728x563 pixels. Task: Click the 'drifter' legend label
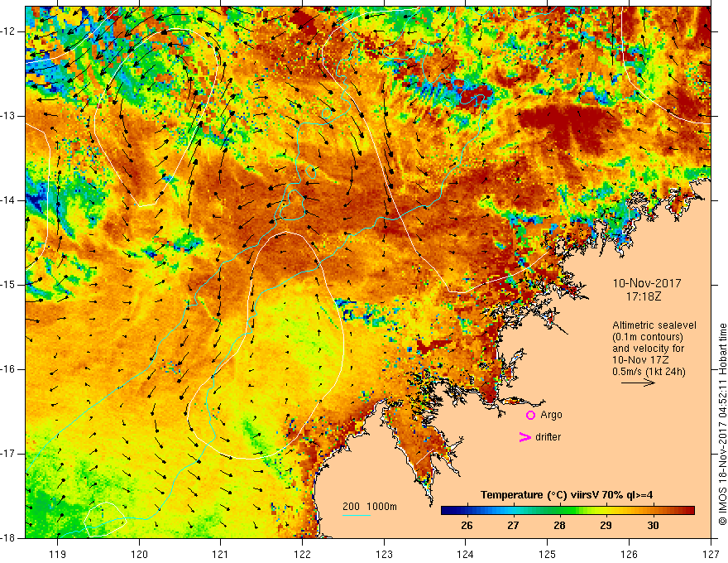[x=548, y=437]
